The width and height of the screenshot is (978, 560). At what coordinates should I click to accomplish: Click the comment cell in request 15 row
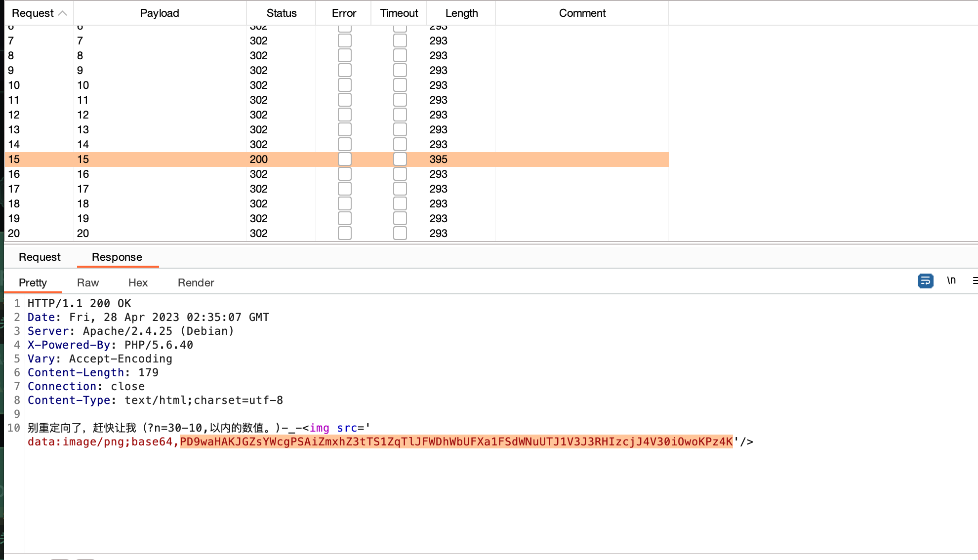click(582, 159)
